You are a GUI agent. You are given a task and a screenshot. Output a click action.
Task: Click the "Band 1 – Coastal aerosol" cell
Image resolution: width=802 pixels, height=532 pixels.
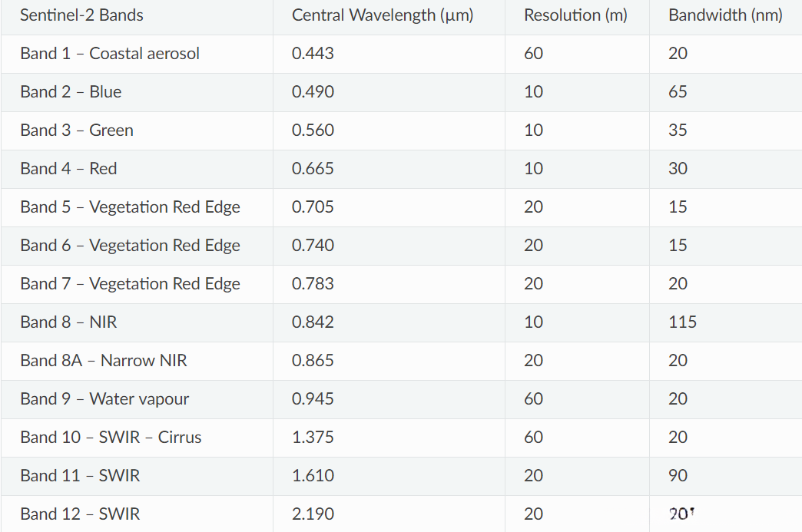pos(110,54)
